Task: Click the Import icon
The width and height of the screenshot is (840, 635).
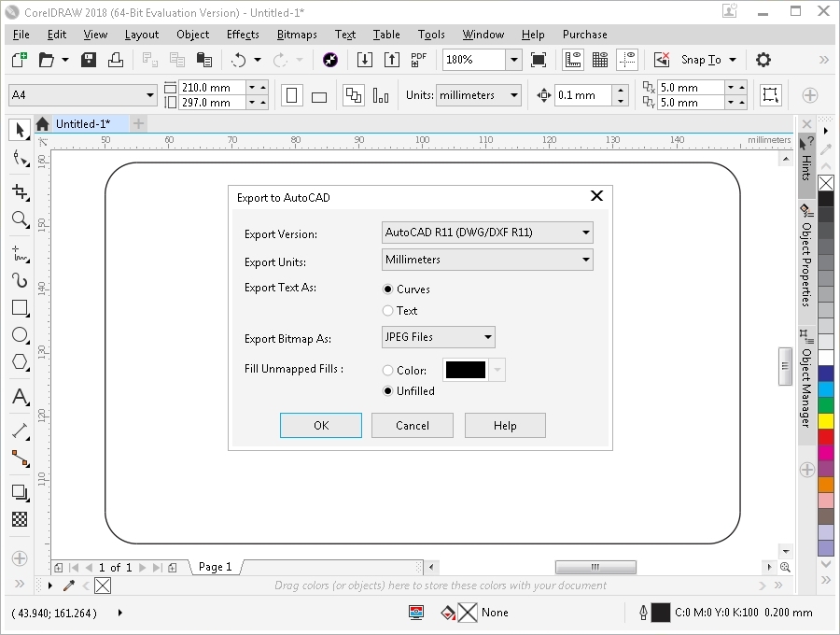Action: (365, 60)
